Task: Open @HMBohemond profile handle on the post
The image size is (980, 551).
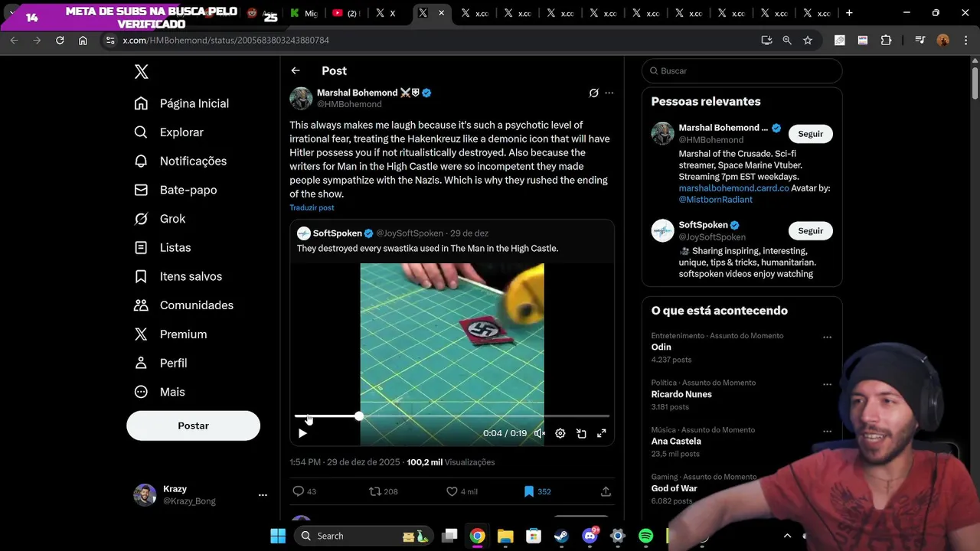Action: click(x=349, y=104)
